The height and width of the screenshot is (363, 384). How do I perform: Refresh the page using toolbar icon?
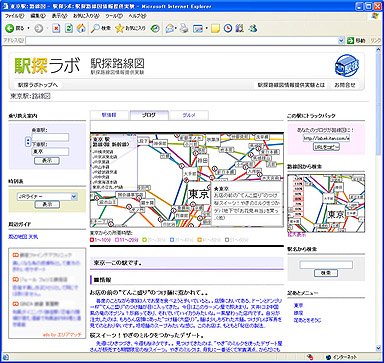pyautogui.click(x=69, y=29)
